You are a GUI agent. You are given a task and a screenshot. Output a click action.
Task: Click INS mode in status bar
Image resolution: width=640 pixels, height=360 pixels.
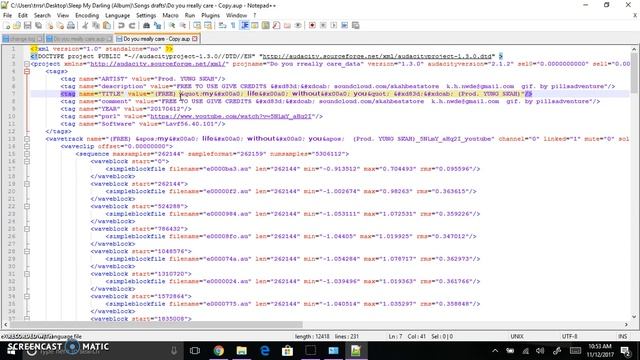[x=622, y=336]
